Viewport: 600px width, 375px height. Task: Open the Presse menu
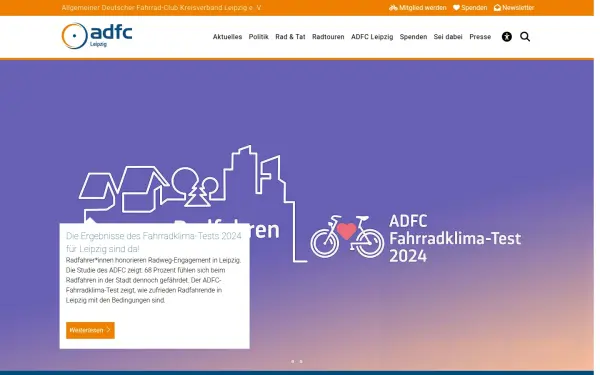pyautogui.click(x=480, y=37)
